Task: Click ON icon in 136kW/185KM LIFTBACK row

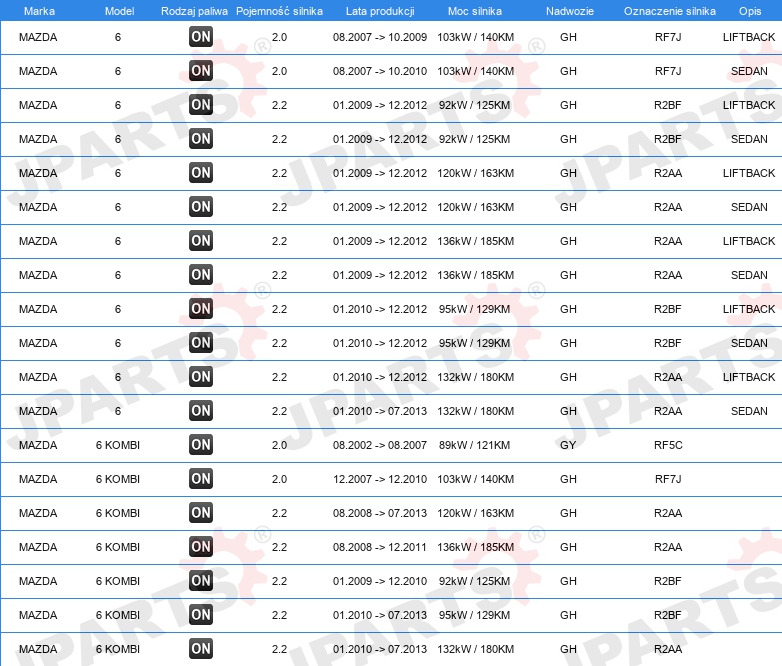Action: tap(201, 240)
